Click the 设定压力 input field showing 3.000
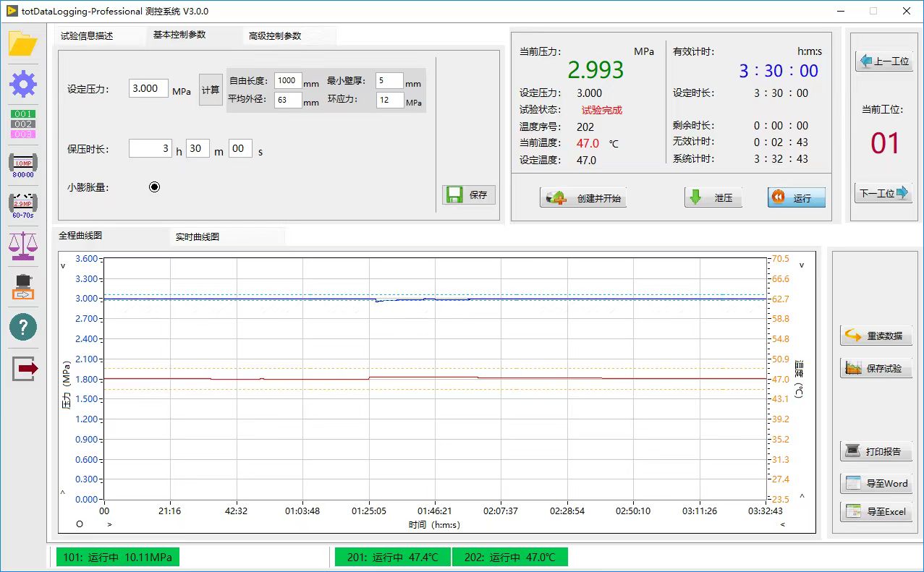924x572 pixels. point(149,88)
